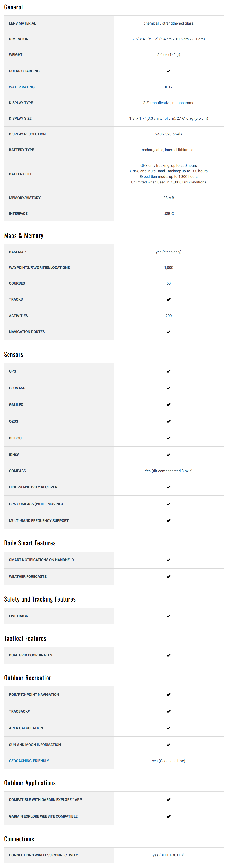Click the IRNSS checkmark icon
Image resolution: width=225 pixels, height=868 pixels.
pos(169,455)
